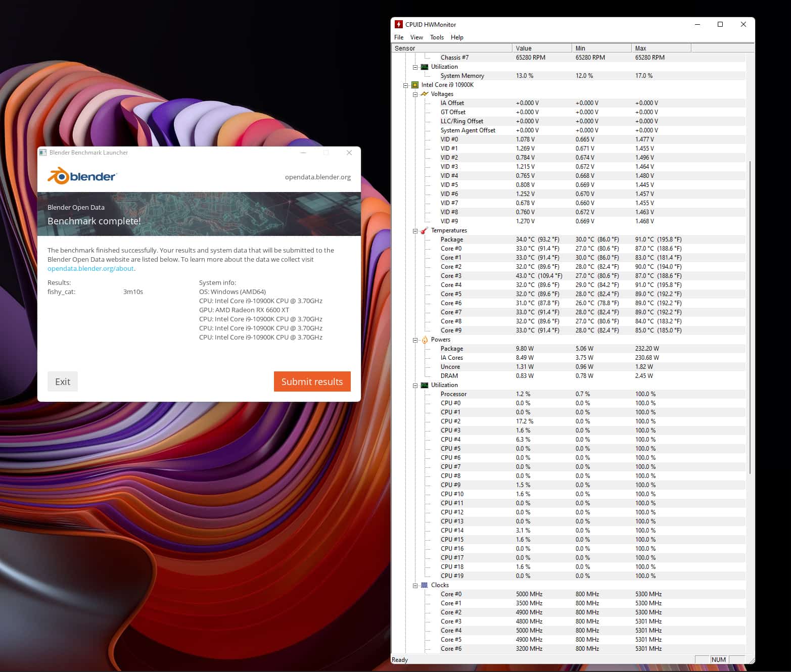The image size is (791, 672).
Task: Click the Powers flame icon
Action: pyautogui.click(x=425, y=340)
